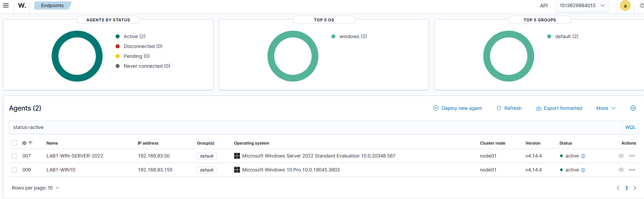
Task: Click Windows logo icon in agent 007 row
Action: coord(237,156)
